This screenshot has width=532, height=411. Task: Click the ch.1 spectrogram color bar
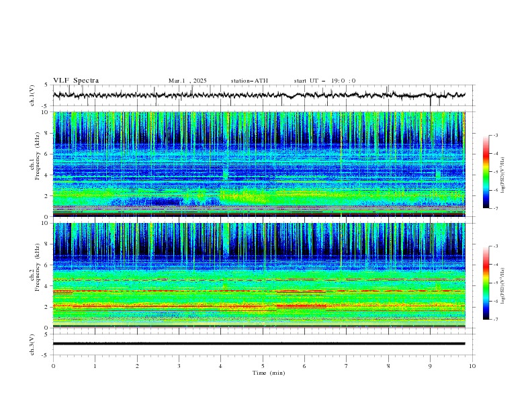click(x=486, y=172)
